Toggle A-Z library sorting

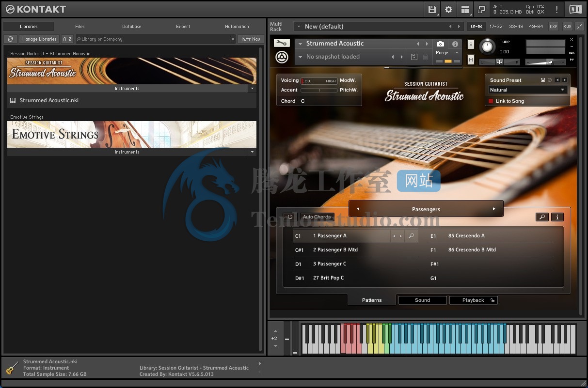coord(67,39)
